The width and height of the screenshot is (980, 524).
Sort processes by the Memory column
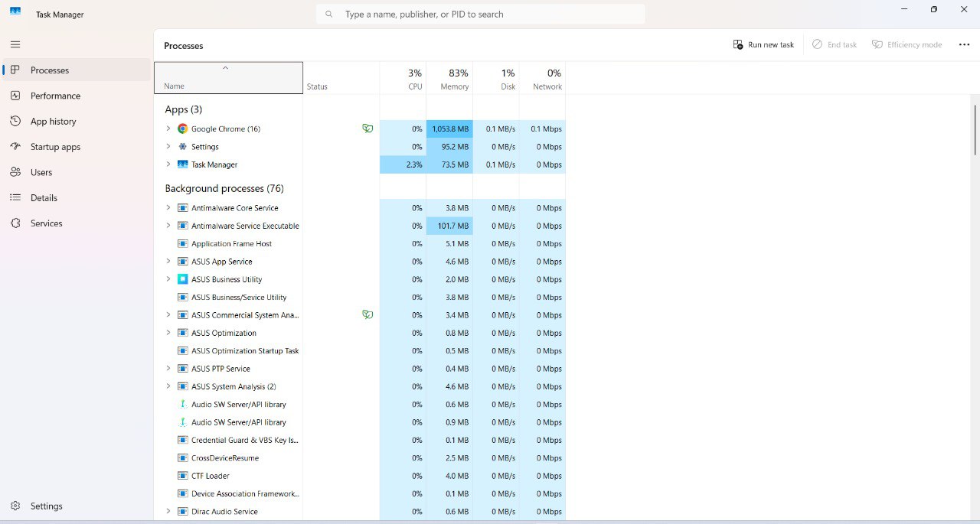coord(452,79)
